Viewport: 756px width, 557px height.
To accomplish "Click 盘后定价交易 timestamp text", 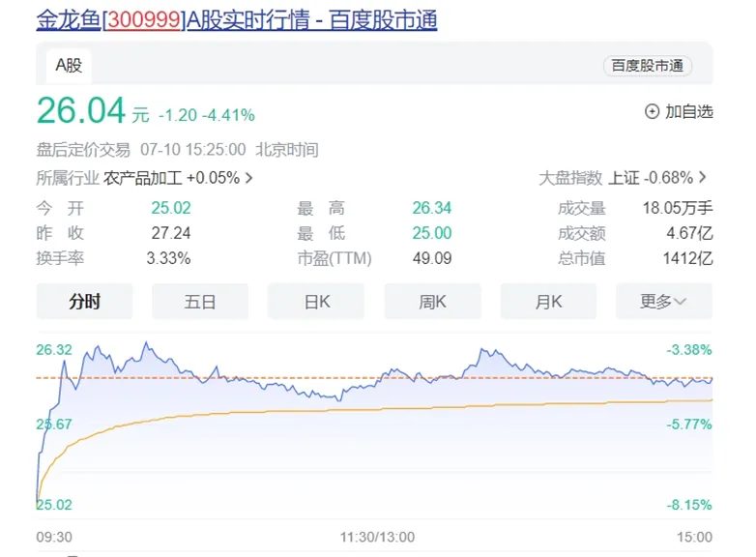I will 178,150.
